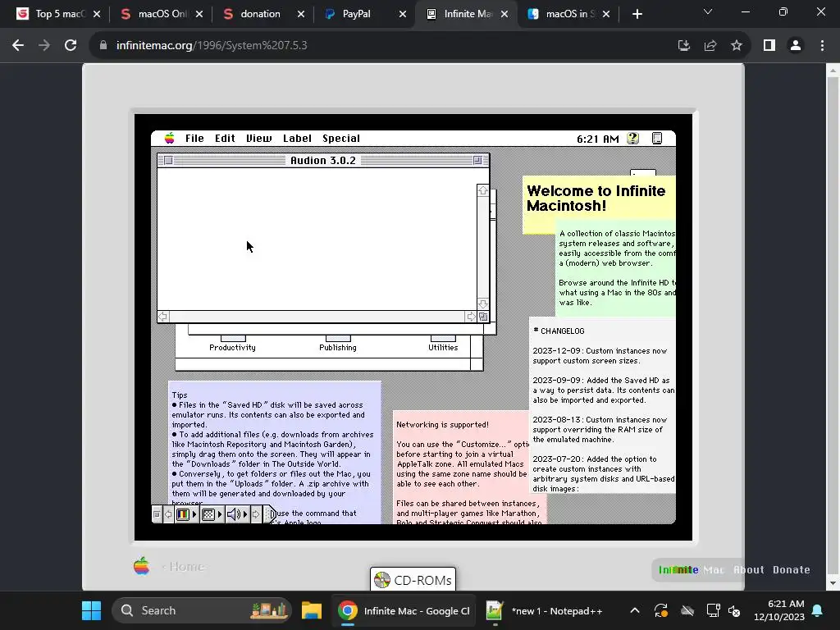Open the Application menu icon in Mac menu bar
Screen dimensions: 840x630
tap(657, 138)
